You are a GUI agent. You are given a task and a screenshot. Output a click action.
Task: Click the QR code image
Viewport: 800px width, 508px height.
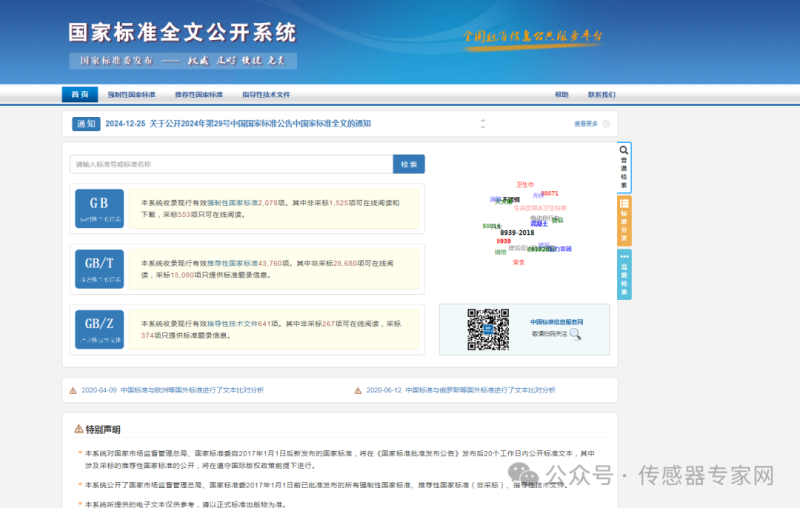coord(488,329)
